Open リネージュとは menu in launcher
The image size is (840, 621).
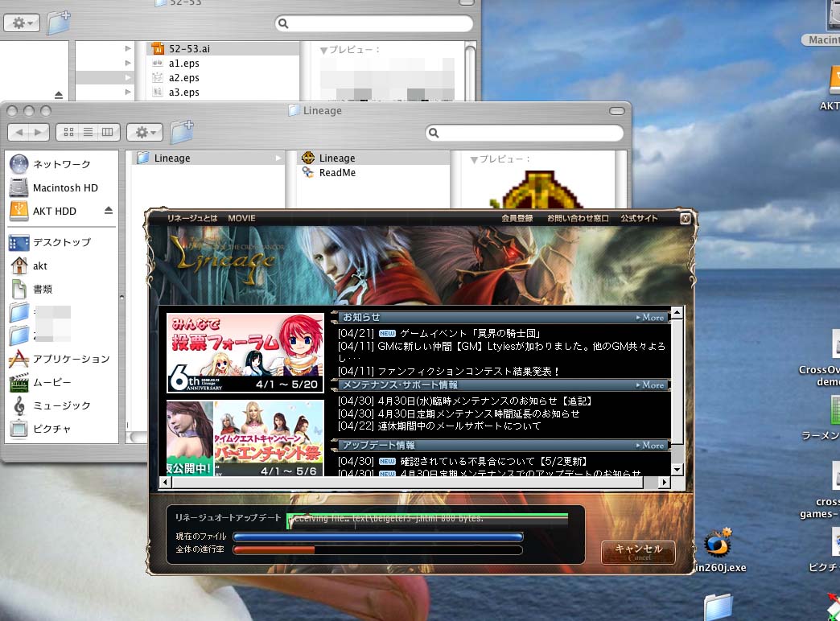(192, 218)
